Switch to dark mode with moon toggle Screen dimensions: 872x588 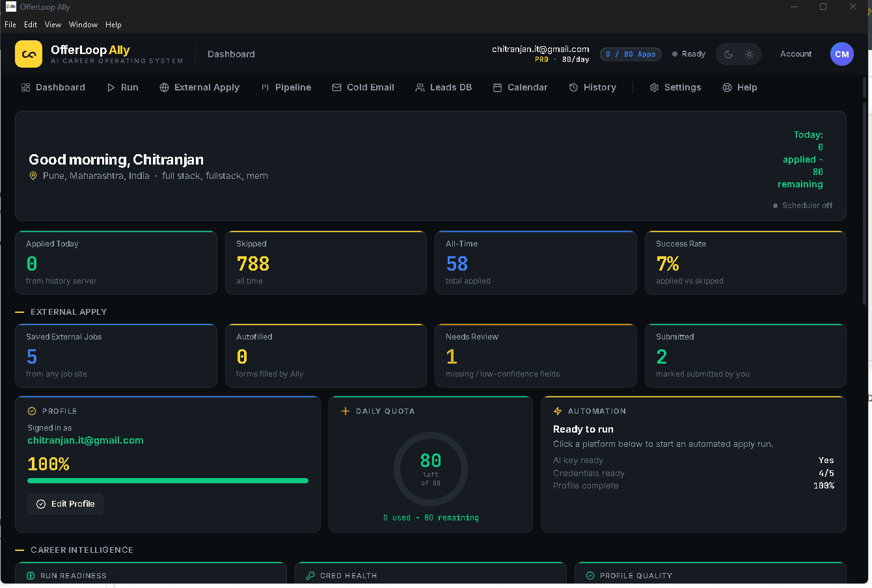(x=728, y=54)
